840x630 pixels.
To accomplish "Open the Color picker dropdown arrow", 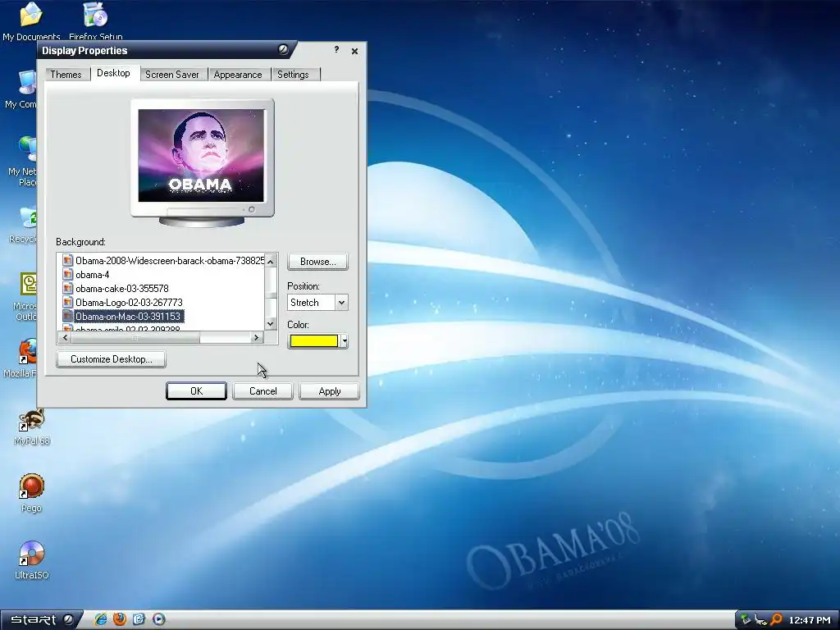I will pos(344,341).
